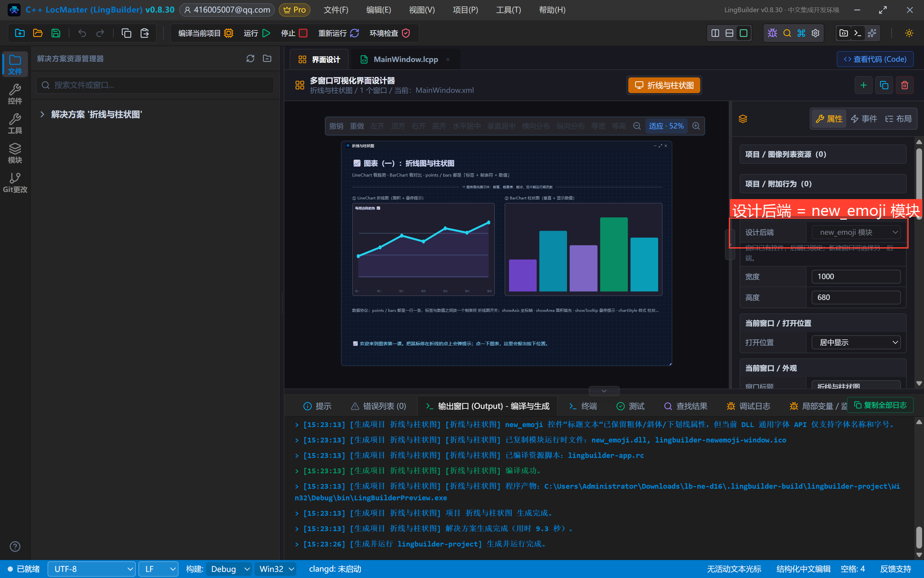Click 编译当前项目 button

[x=205, y=33]
